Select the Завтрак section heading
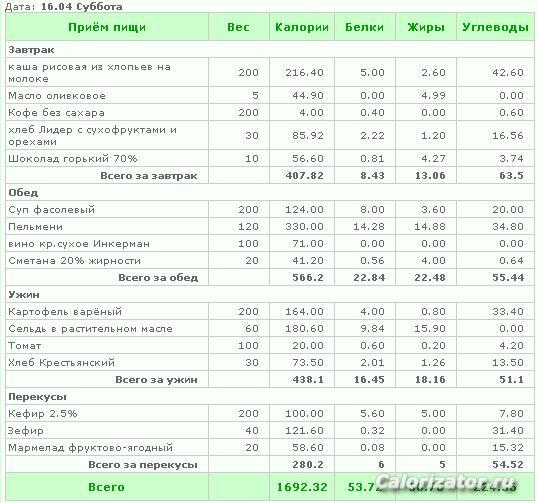This screenshot has width=538, height=503. pyautogui.click(x=31, y=50)
